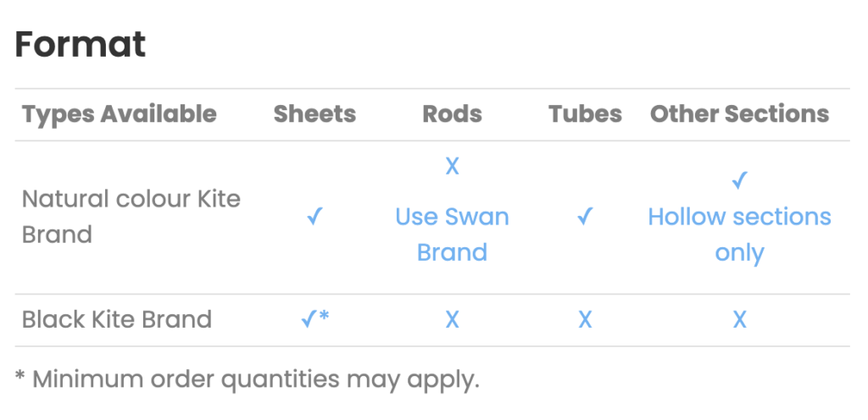
Task: Select the Natural colour Kite Brand row label
Action: (131, 217)
